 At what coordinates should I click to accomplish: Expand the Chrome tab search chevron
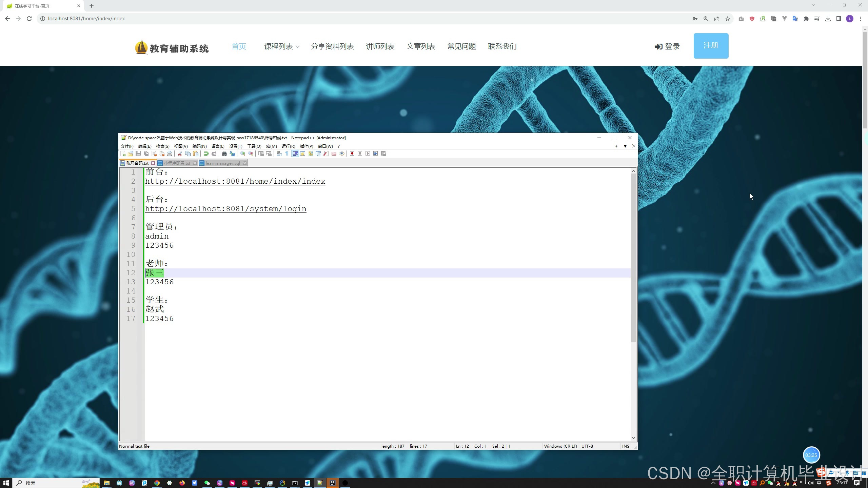[x=813, y=5]
